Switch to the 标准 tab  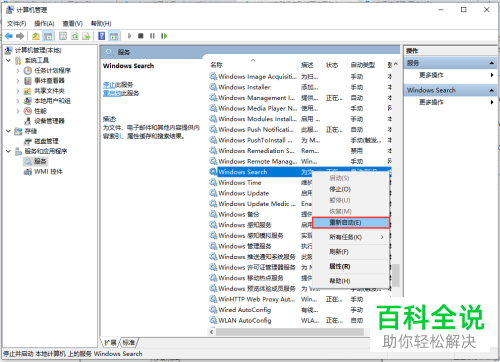coord(128,342)
